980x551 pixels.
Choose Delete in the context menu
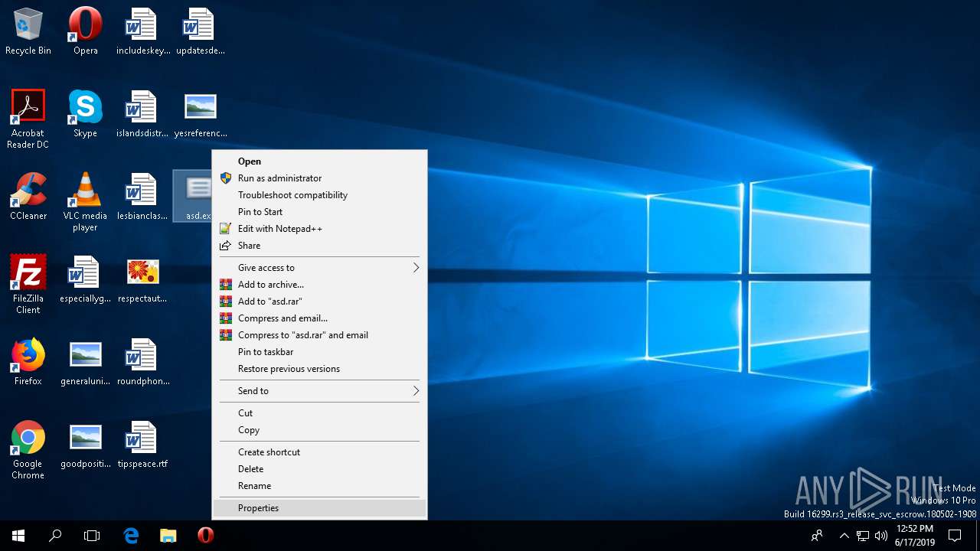[319, 469]
